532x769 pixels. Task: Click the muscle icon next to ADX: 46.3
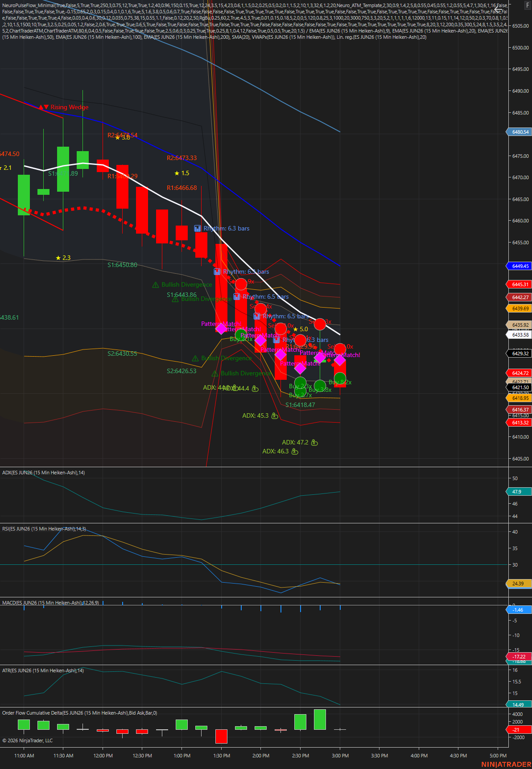[x=295, y=452]
